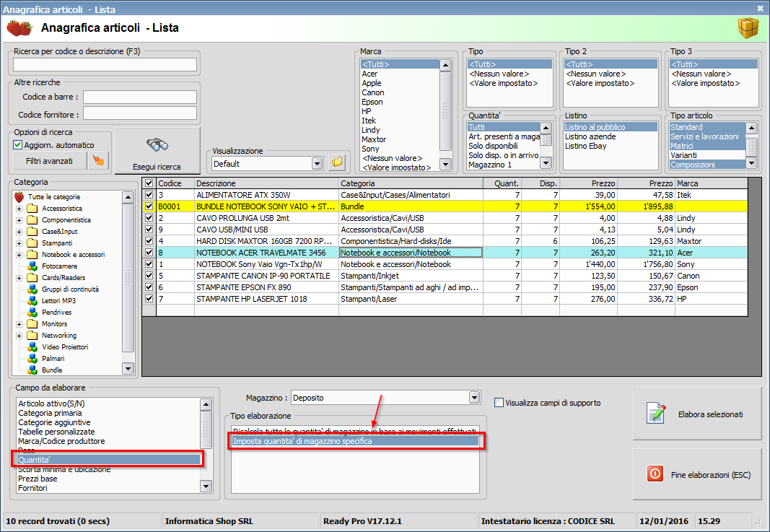Select the Networking folder icon

click(x=32, y=336)
